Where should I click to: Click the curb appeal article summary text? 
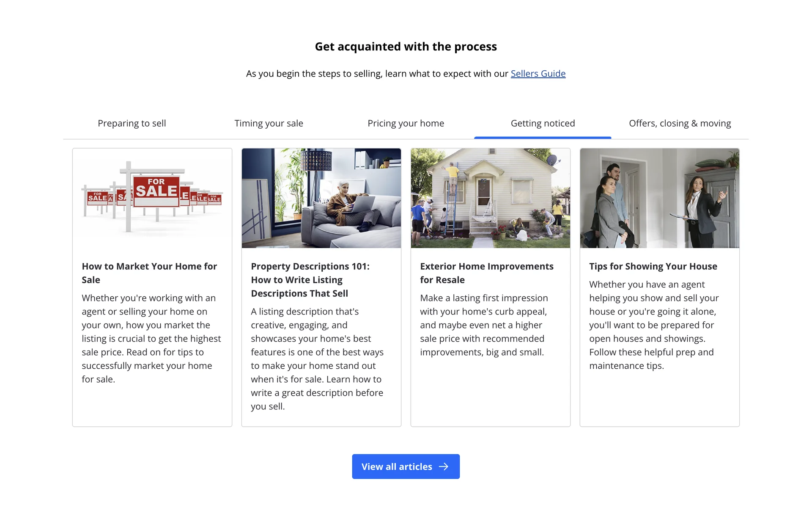point(484,325)
